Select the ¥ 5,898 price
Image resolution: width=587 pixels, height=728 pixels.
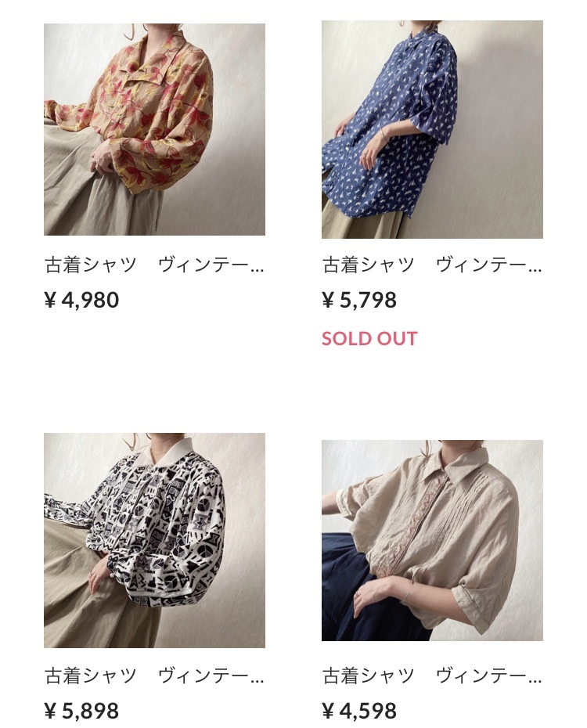click(81, 711)
